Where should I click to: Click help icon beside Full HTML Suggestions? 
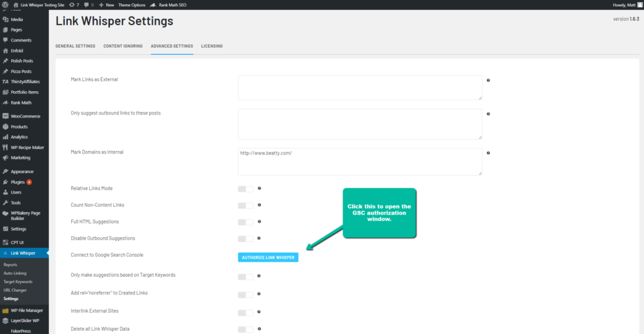[259, 221]
